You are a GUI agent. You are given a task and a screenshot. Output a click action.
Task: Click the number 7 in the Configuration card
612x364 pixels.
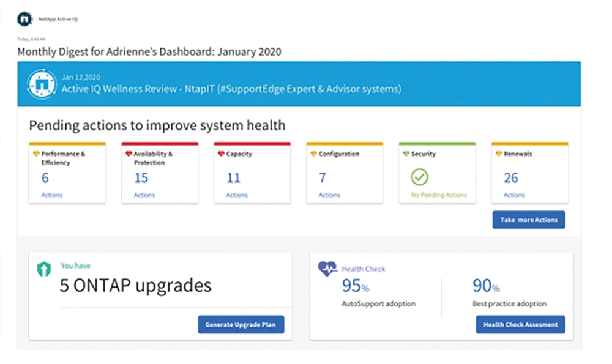[323, 178]
